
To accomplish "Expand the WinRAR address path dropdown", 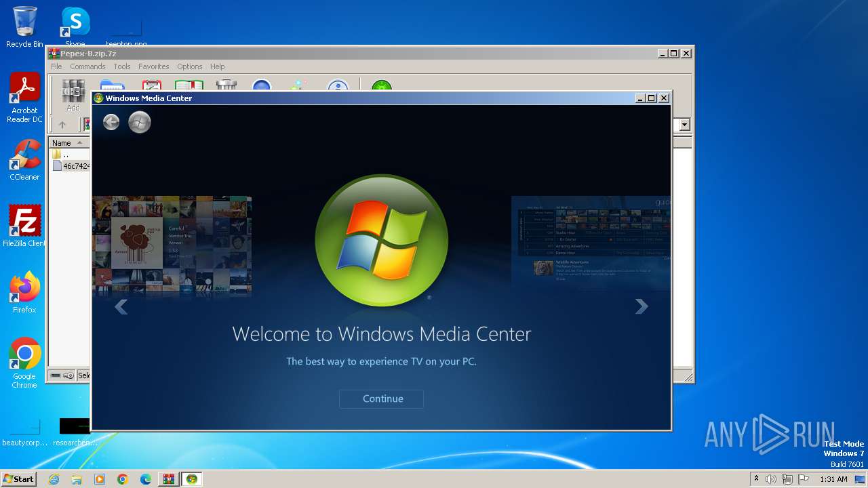I will [x=685, y=125].
